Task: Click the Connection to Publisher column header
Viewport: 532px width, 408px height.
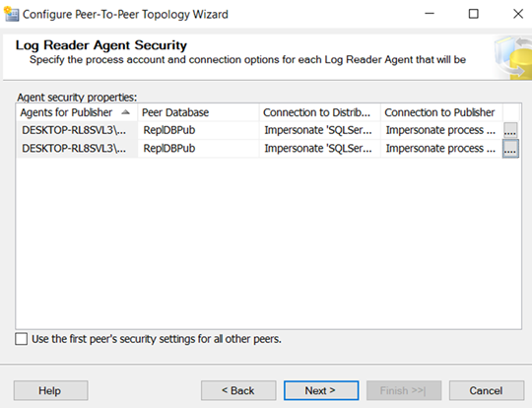Action: pos(441,112)
